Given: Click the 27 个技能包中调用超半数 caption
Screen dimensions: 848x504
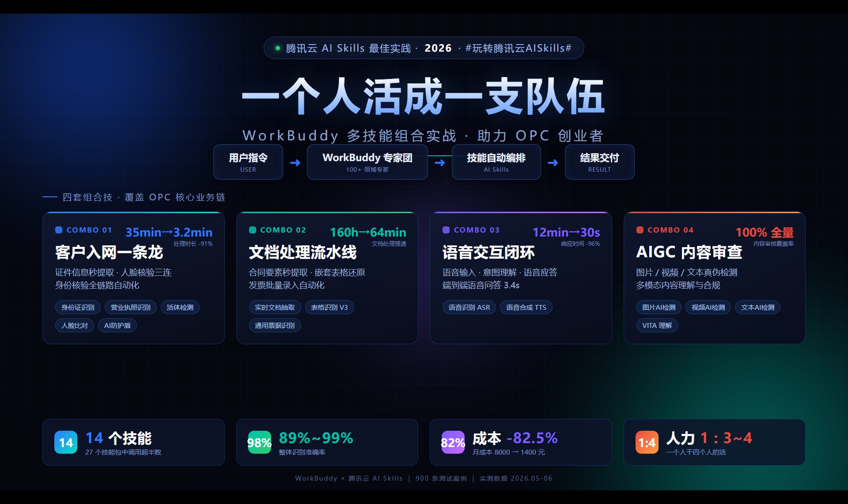Looking at the screenshot, I should pyautogui.click(x=123, y=452).
